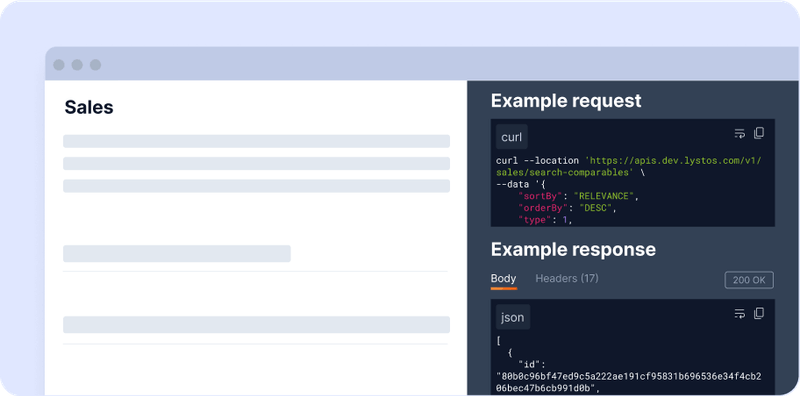Click the Example request heading
Image resolution: width=800 pixels, height=396 pixels.
pyautogui.click(x=566, y=101)
